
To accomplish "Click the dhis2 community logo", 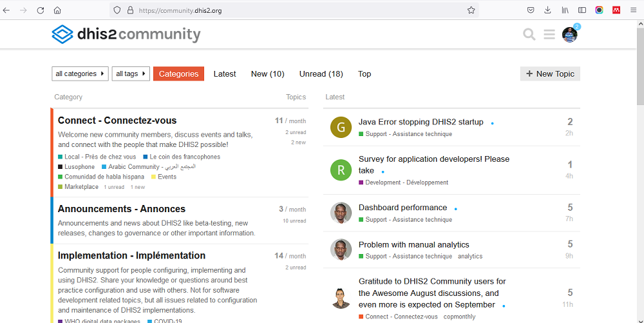I will pos(126,34).
